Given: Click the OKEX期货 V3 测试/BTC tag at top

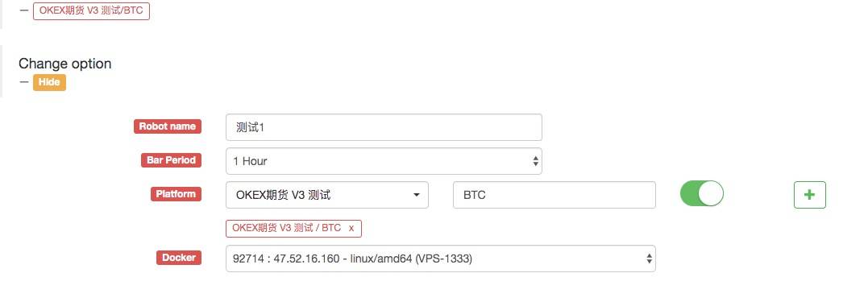Looking at the screenshot, I should point(91,10).
